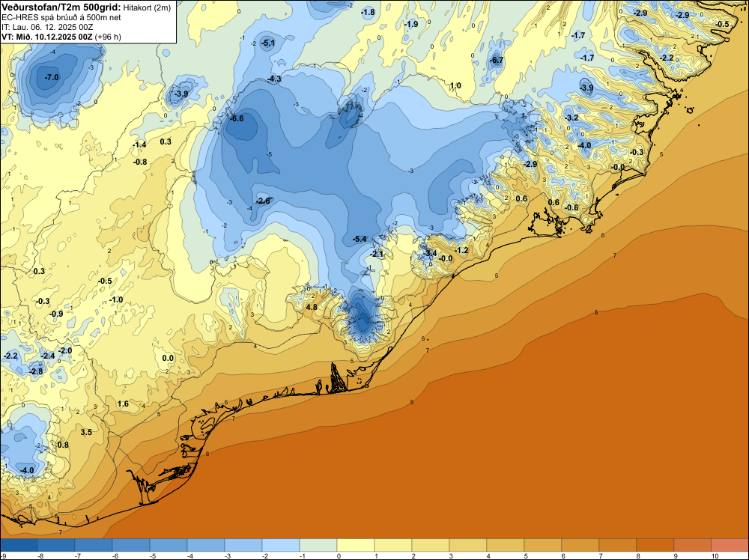The height and width of the screenshot is (560, 749).
Task: Click the valid time 'VT: Mið. 10.12.2025 00Z'
Action: [x=46, y=37]
